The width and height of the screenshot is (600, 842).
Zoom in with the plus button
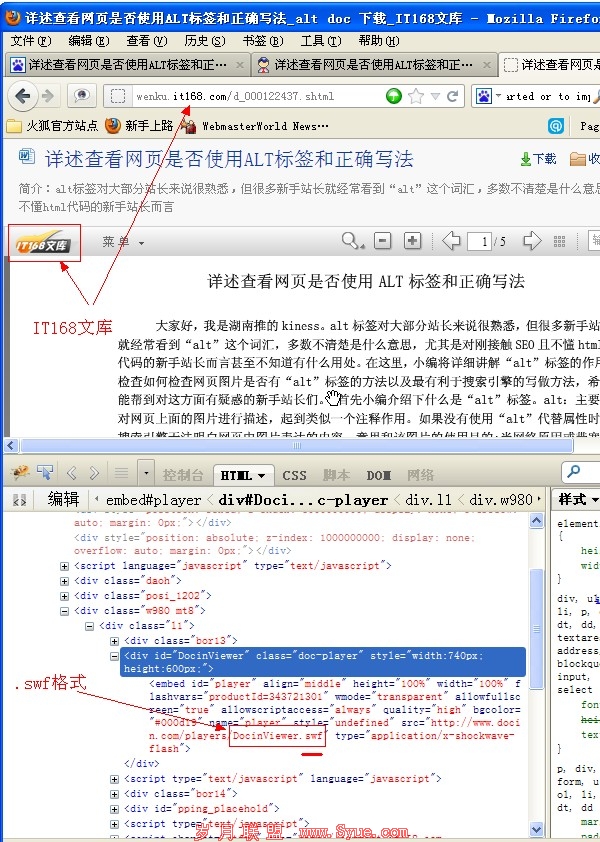point(412,241)
